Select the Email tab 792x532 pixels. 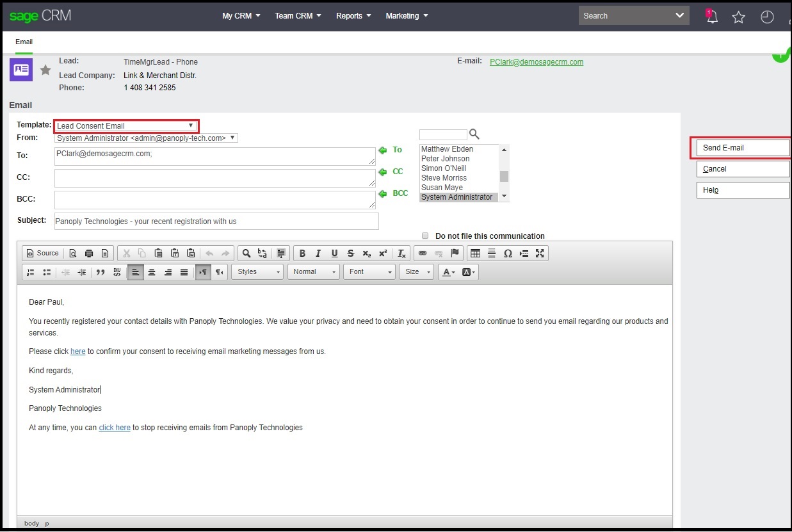coord(24,42)
